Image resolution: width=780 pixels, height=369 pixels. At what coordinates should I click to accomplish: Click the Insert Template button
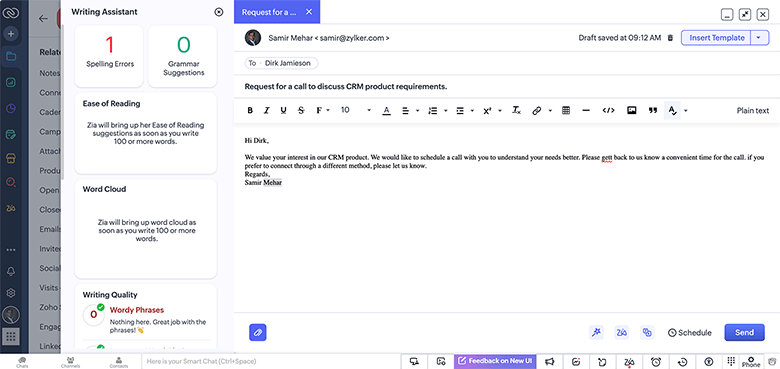[717, 38]
